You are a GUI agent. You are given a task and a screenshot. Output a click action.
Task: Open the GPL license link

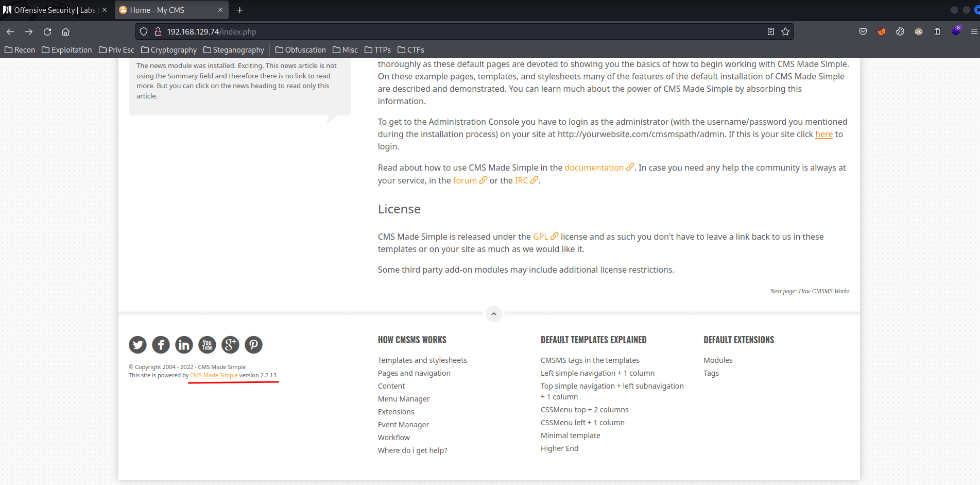(545, 237)
